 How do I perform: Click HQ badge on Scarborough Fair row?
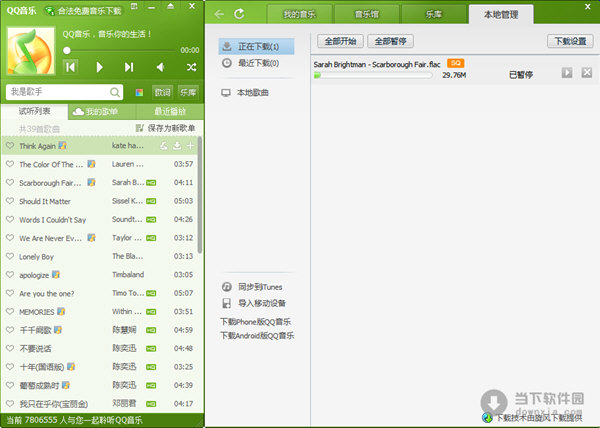click(151, 183)
